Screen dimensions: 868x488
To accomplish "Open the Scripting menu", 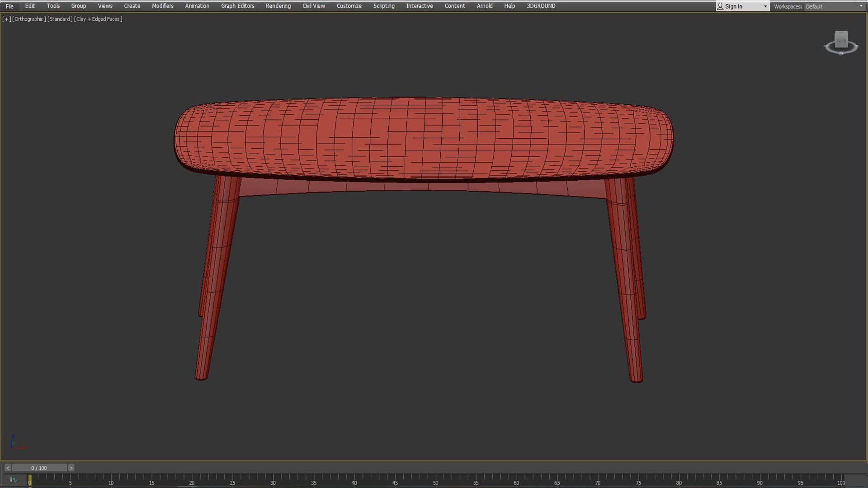I will coord(384,6).
